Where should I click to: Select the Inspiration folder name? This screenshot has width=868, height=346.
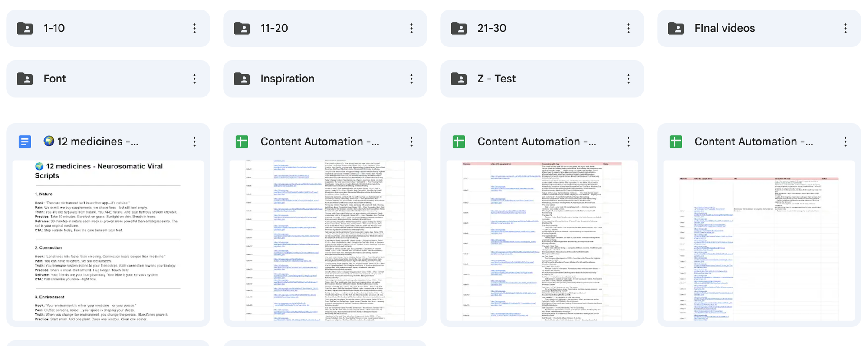tap(287, 79)
